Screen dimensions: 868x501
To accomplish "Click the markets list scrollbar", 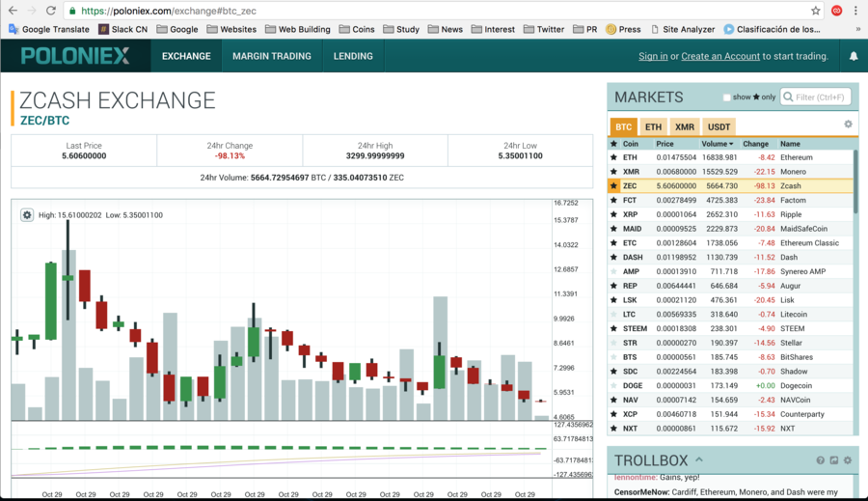I will click(855, 181).
